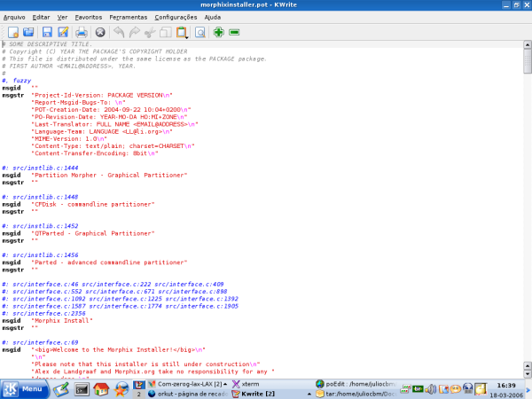This screenshot has height=399, width=532.
Task: Close the document with the round X icon
Action: pos(100,32)
